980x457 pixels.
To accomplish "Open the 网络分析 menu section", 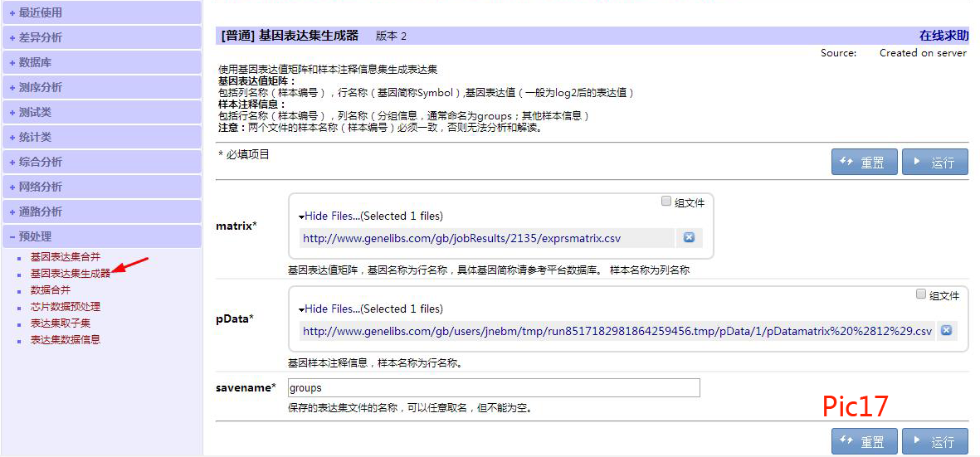I will pyautogui.click(x=40, y=187).
